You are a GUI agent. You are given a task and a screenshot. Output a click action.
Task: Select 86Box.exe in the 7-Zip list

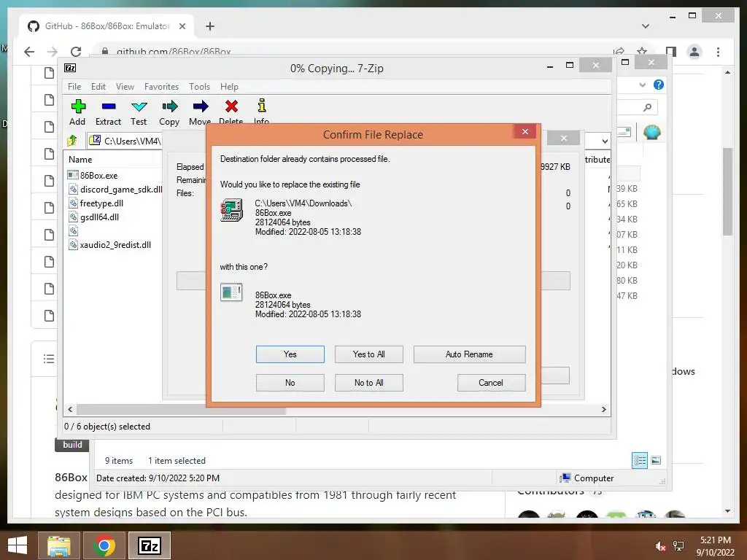point(98,175)
